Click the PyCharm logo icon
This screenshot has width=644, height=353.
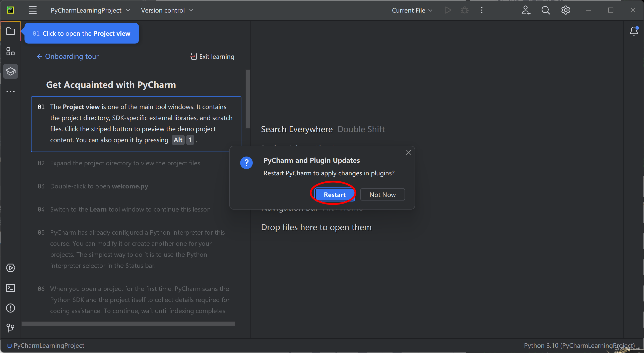coord(11,10)
